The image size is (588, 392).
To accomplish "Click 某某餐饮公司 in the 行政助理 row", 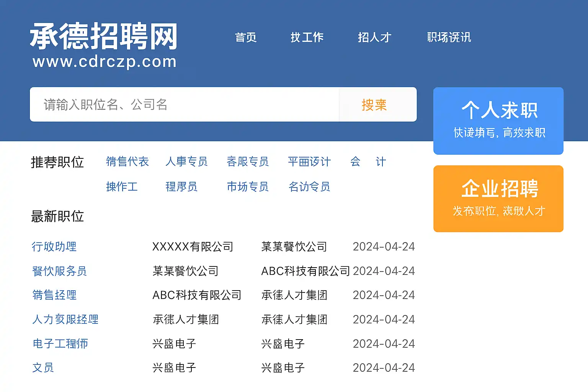I will pyautogui.click(x=294, y=247).
